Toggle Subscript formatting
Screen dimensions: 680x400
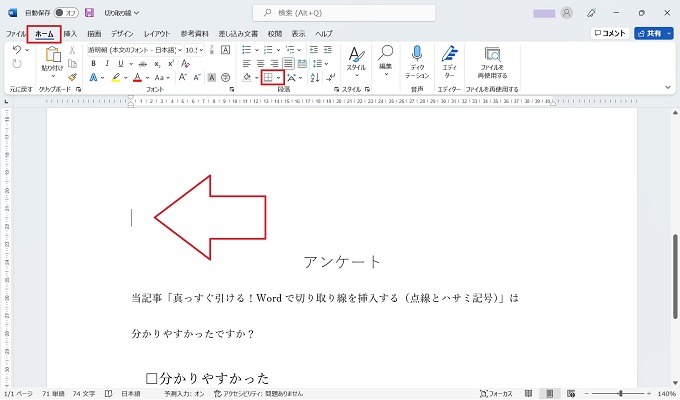tap(157, 64)
